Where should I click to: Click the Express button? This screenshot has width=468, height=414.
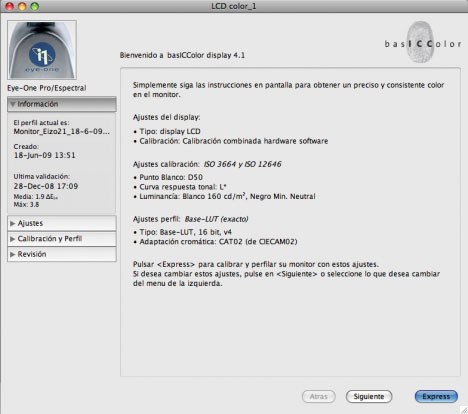436,397
